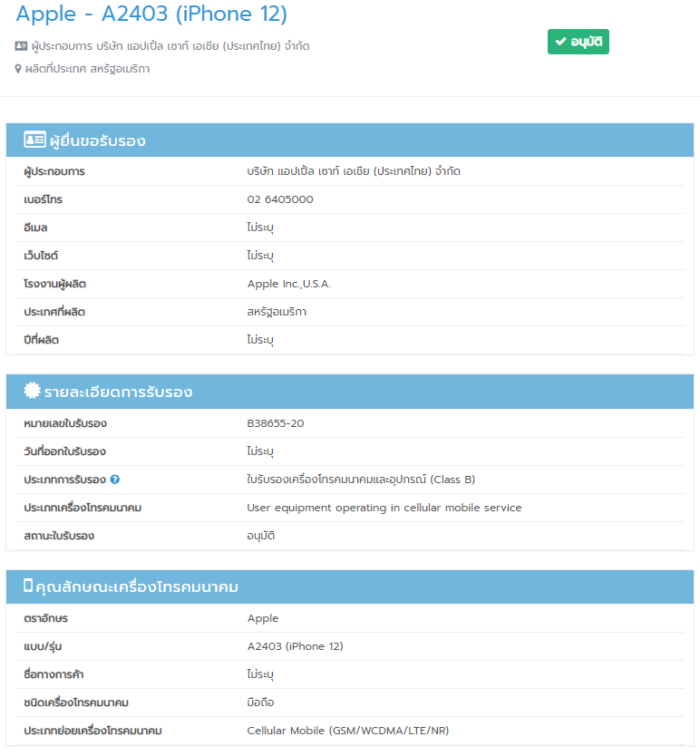Collapse the คุณลักษณะเครื่องโทรคมนาคม section title
The image size is (700, 756).
tap(136, 587)
